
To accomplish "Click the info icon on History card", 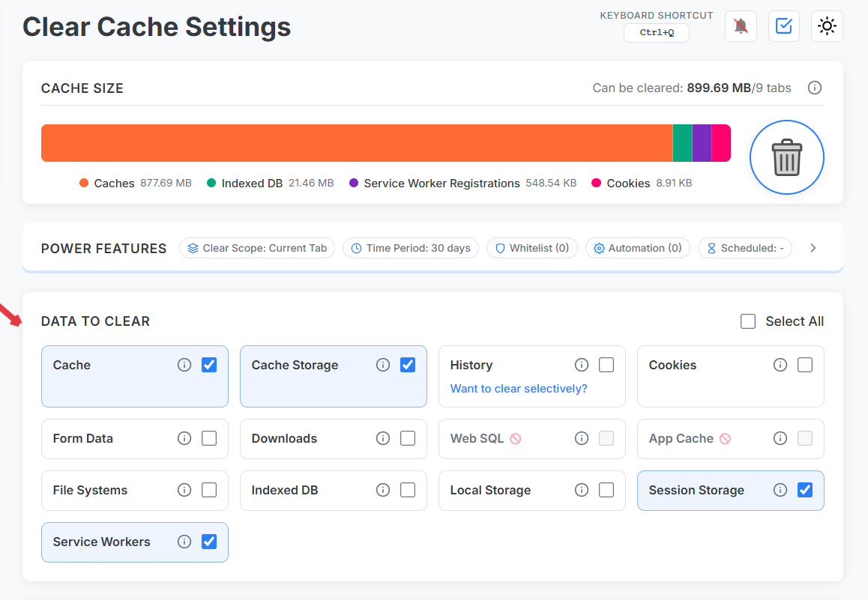I will coord(581,365).
